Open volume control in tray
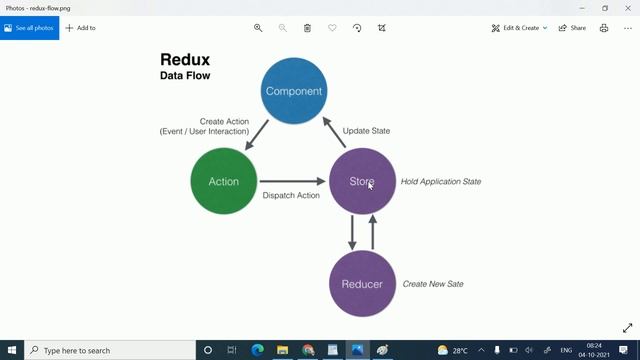This screenshot has width=640, height=360. click(x=529, y=350)
